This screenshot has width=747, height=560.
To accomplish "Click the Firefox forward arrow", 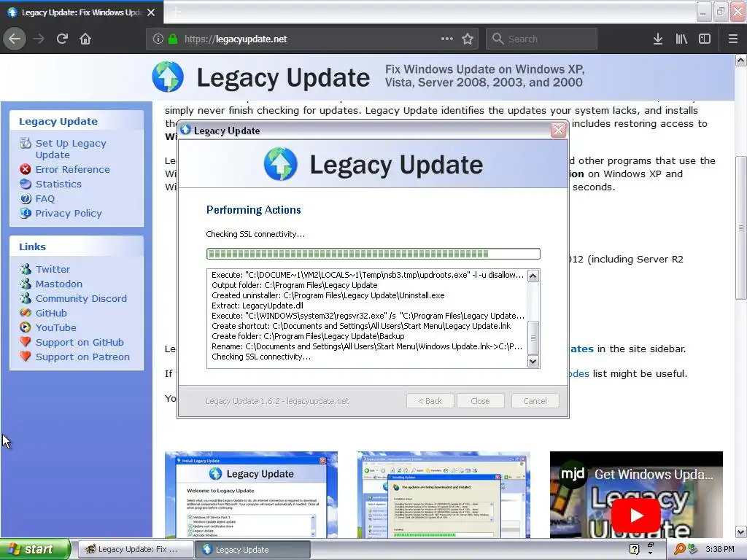I will 39,39.
